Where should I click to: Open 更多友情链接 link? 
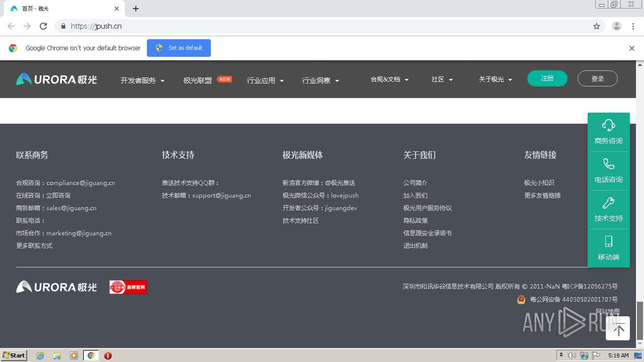coord(542,196)
